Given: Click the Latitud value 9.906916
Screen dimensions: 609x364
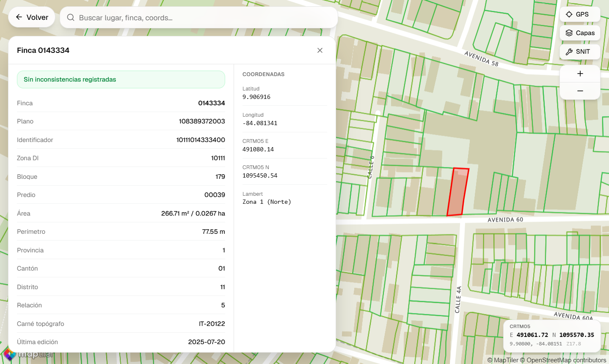Looking at the screenshot, I should tap(256, 97).
